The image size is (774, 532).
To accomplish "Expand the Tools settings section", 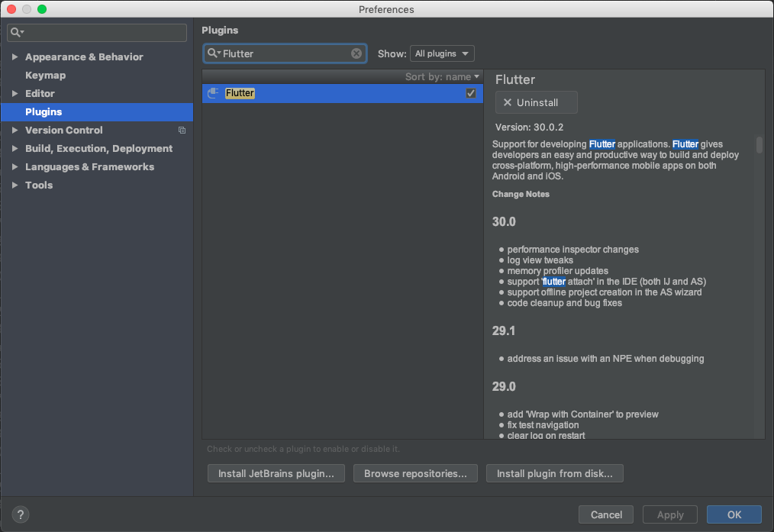I will tap(15, 185).
